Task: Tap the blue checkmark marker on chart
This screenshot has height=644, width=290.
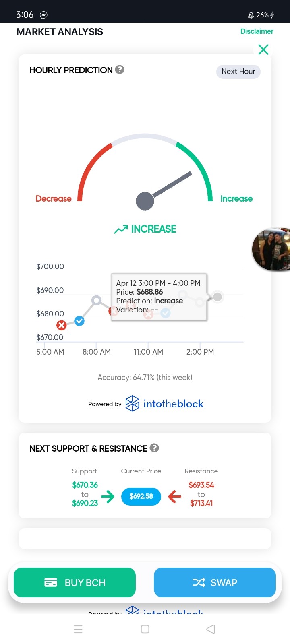Action: click(x=79, y=321)
